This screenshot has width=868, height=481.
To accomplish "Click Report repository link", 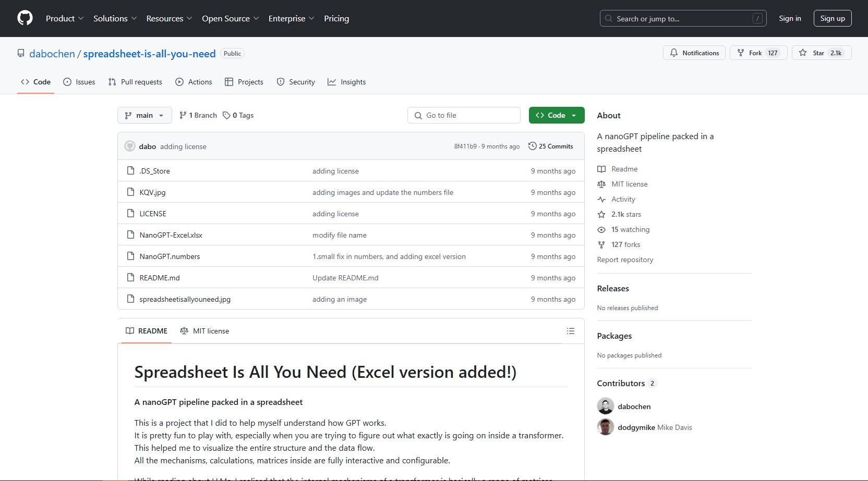I will coord(625,260).
